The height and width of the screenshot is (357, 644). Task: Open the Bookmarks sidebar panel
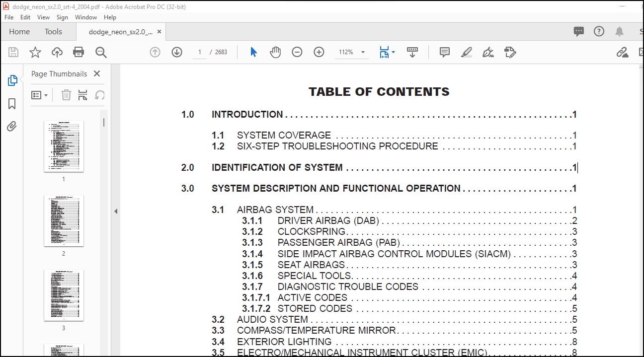12,104
